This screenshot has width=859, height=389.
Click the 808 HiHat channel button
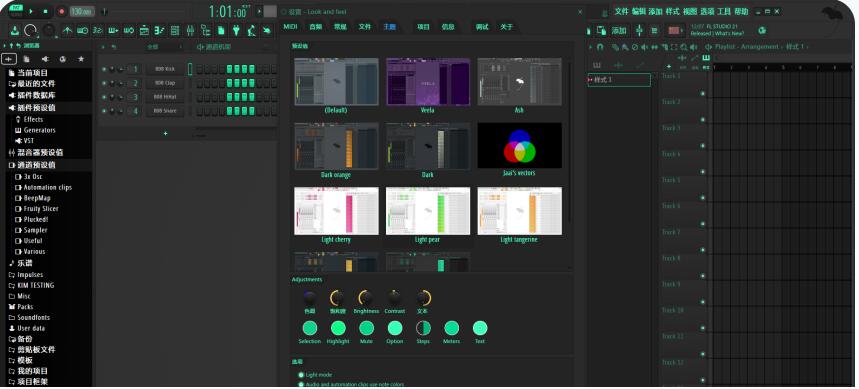tap(165, 97)
